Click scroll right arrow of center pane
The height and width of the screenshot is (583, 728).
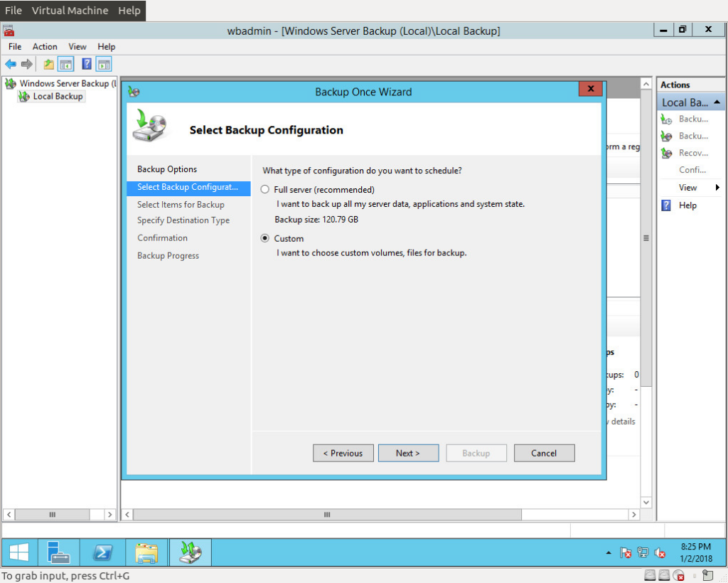click(x=633, y=514)
